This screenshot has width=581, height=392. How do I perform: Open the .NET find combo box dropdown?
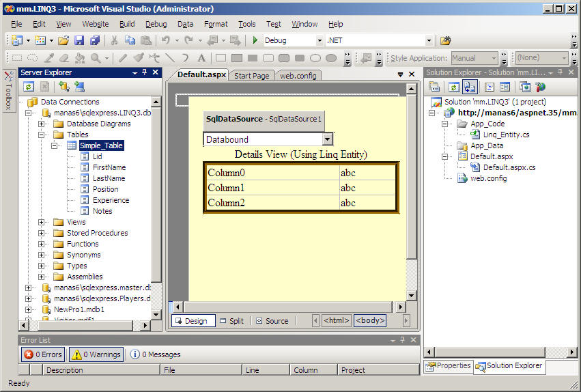click(429, 40)
